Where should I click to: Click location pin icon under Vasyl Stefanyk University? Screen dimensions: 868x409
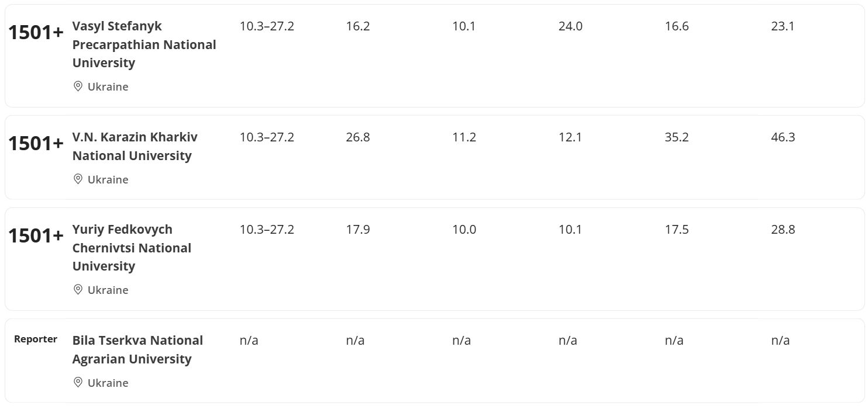click(78, 86)
